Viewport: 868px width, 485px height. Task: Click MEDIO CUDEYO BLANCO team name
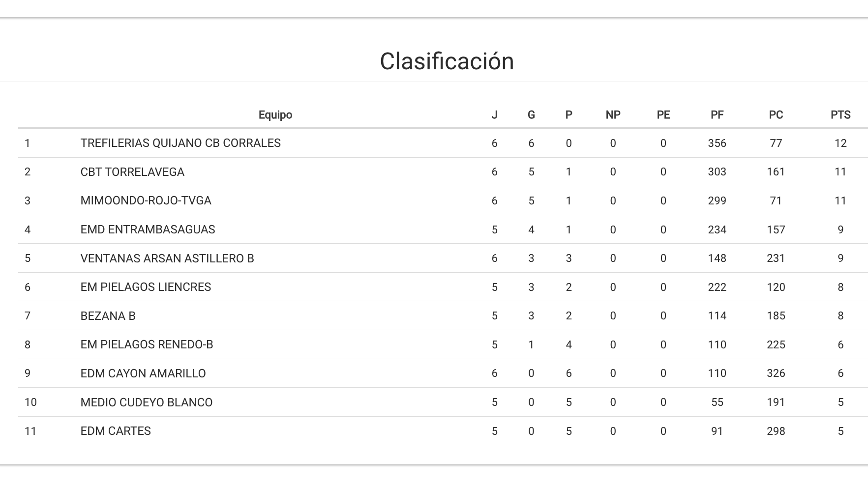(147, 402)
